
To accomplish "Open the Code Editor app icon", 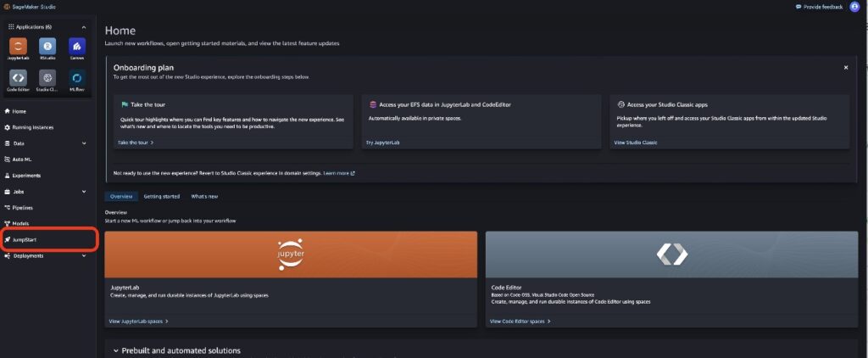I will pyautogui.click(x=18, y=78).
